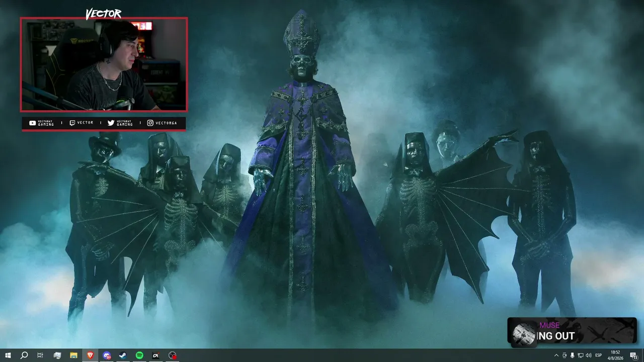Open Task View on the taskbar
This screenshot has width=644, height=362.
[x=40, y=355]
